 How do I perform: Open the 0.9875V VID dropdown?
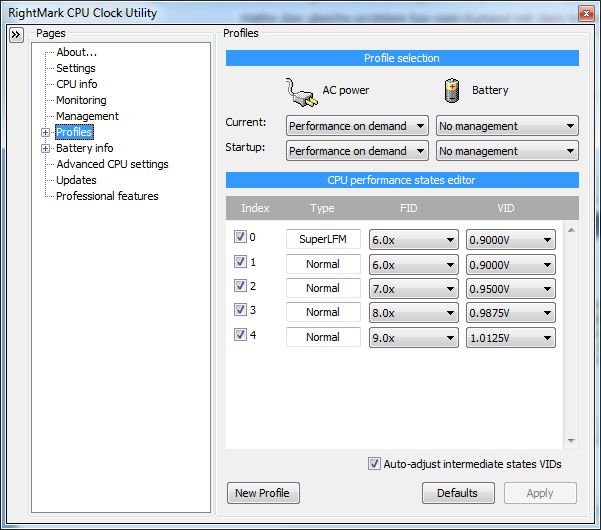click(x=511, y=313)
